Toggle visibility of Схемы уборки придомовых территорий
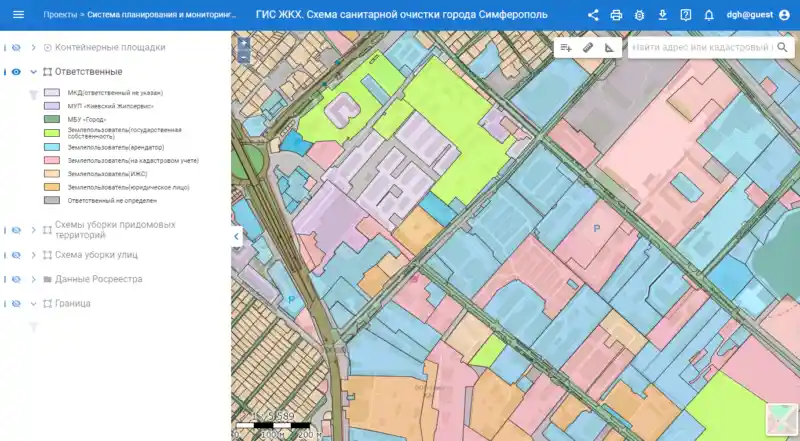The height and width of the screenshot is (441, 800). 16,230
